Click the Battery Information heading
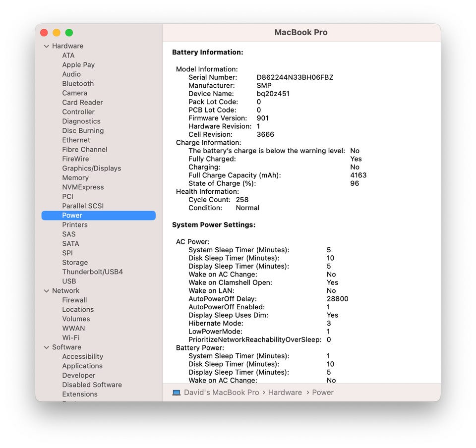Screen dimensions: 476x448 point(208,52)
